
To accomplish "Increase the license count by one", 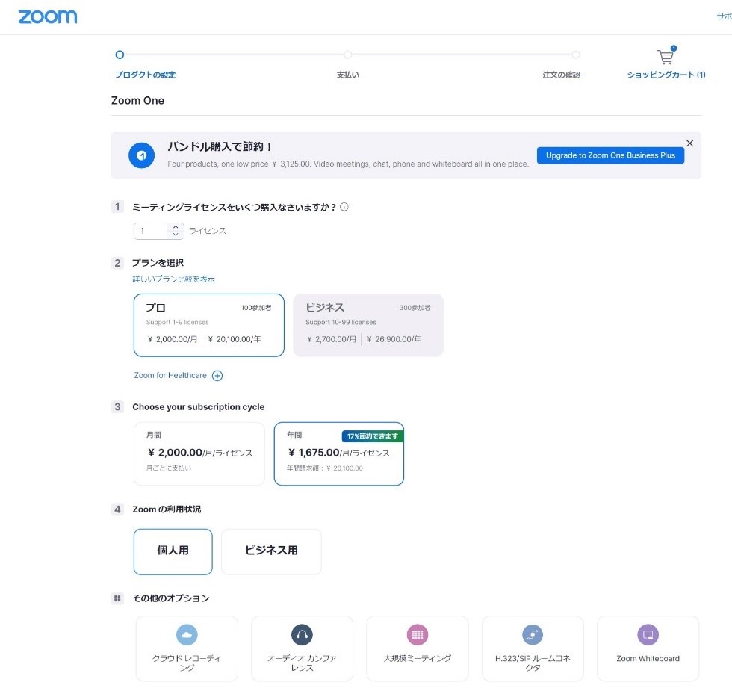I will click(x=176, y=227).
